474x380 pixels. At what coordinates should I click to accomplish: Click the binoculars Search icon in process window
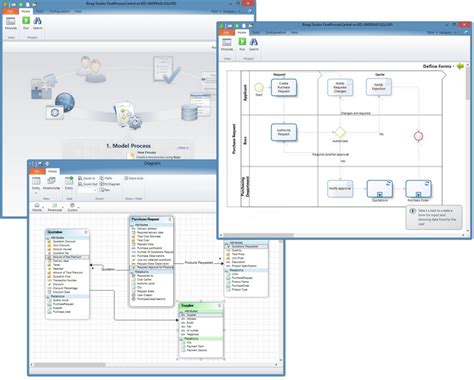[x=254, y=42]
